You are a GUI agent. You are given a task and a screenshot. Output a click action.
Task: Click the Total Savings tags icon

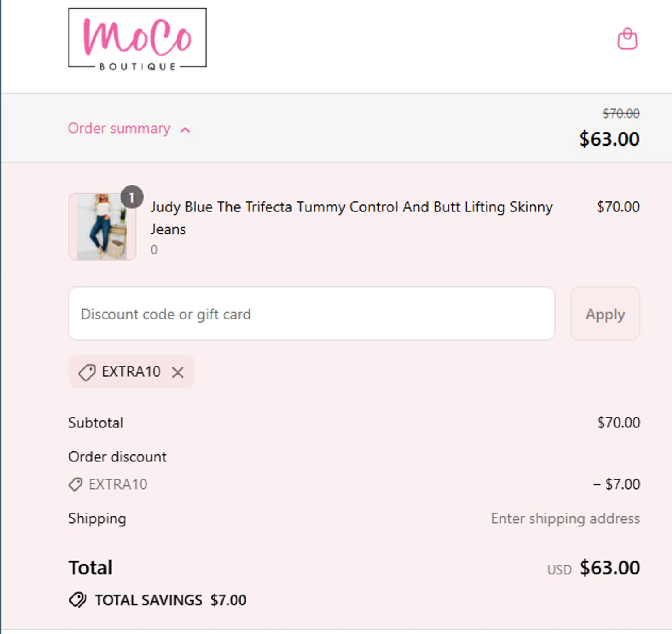[78, 600]
